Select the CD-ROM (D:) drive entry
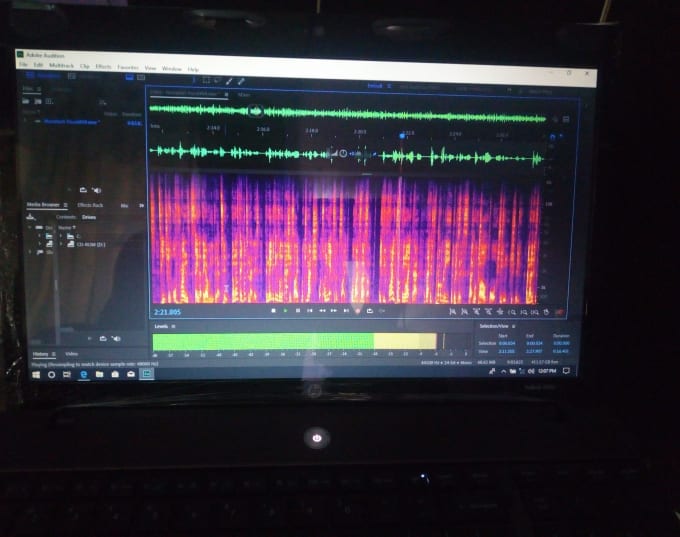Viewport: 680px width, 537px height. coord(91,245)
